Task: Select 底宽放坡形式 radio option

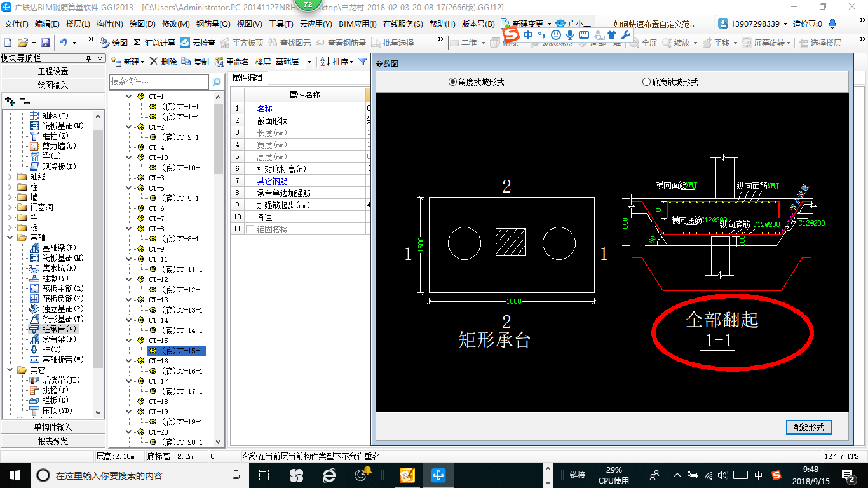Action: (x=670, y=82)
